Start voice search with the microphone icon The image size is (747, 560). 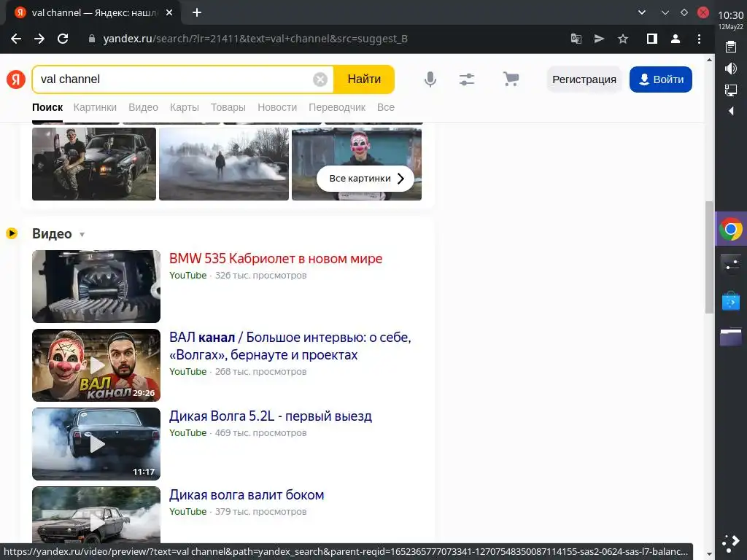click(x=430, y=79)
